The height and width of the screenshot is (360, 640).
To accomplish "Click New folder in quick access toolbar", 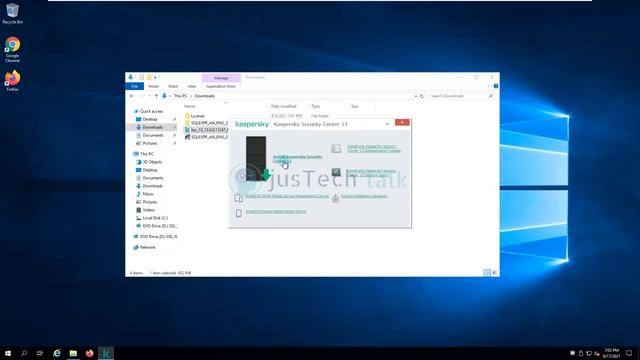I will coord(149,77).
